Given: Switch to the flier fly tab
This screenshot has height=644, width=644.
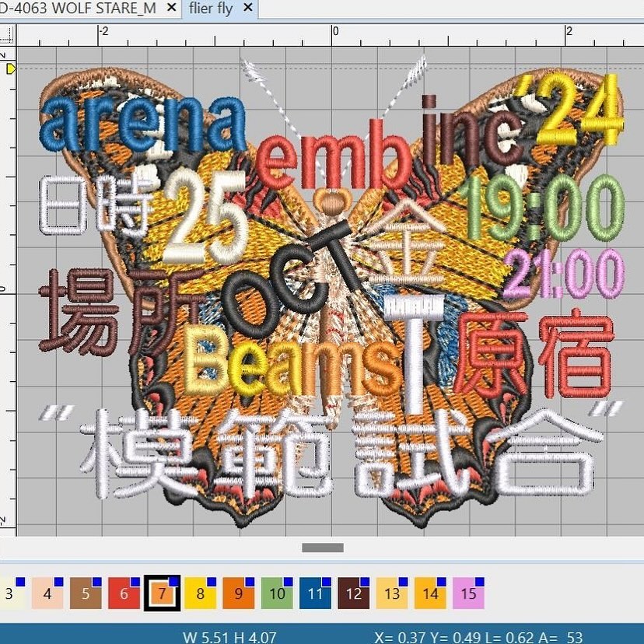Looking at the screenshot, I should click(x=211, y=9).
